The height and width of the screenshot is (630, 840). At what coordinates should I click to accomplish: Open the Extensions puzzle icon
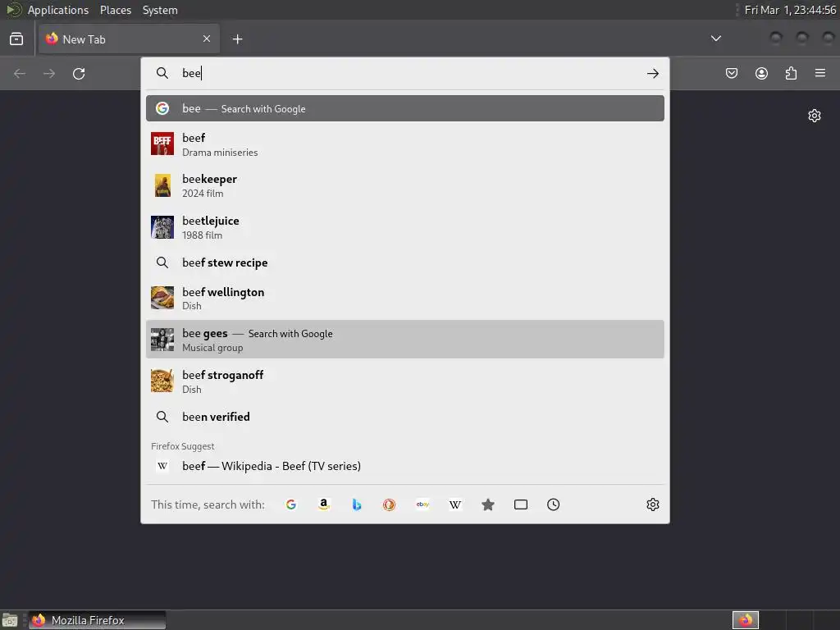[791, 73]
